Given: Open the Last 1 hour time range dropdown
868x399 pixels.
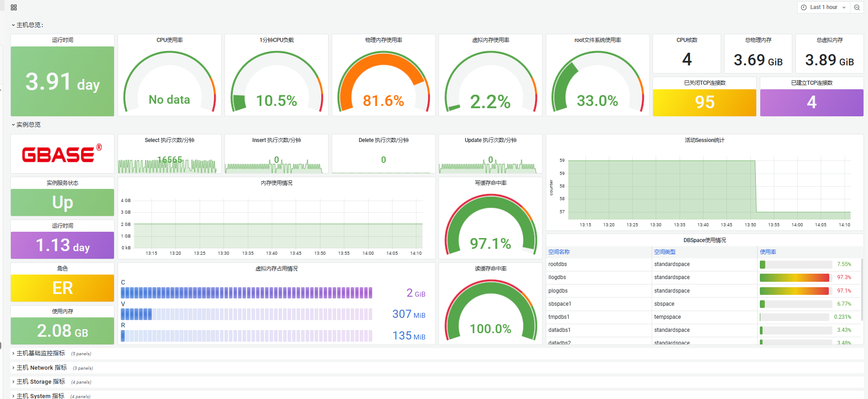Looking at the screenshot, I should 823,8.
